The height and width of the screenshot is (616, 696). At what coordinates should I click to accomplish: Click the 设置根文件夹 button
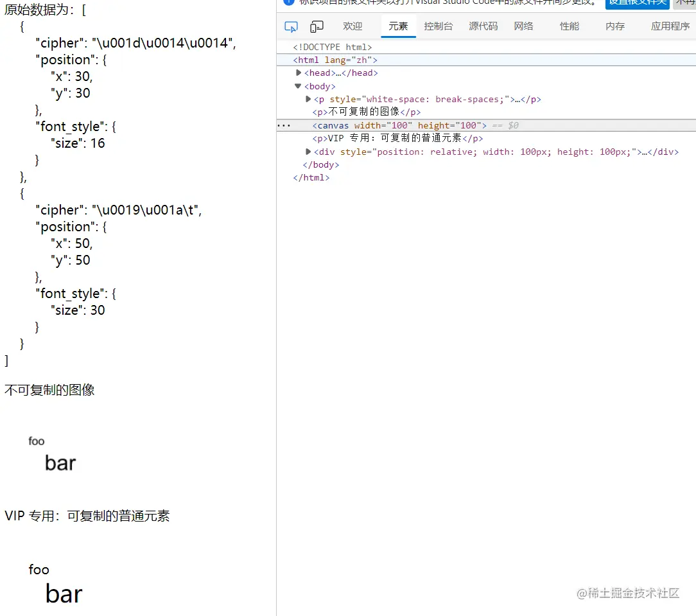pyautogui.click(x=638, y=3)
